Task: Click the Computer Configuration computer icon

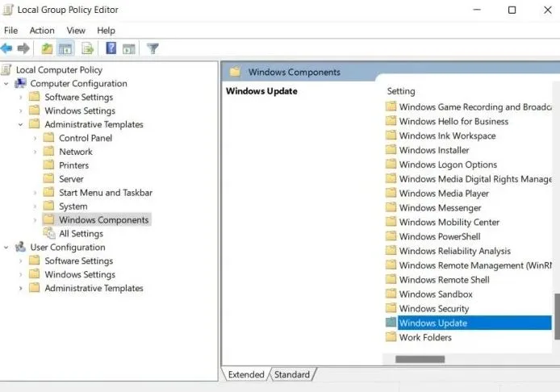Action: [20, 83]
